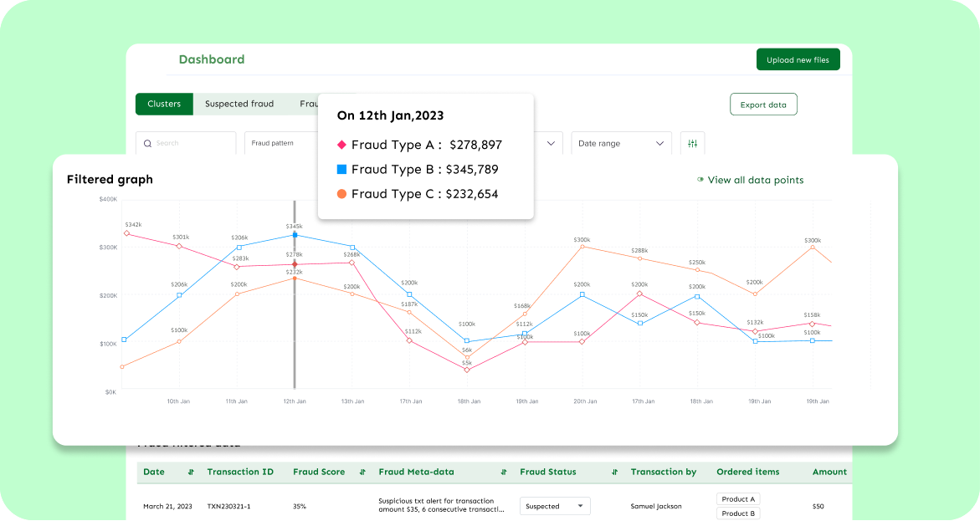Expand the Fraud pattern dropdown
Viewport: 980px width, 521px height.
(x=281, y=144)
